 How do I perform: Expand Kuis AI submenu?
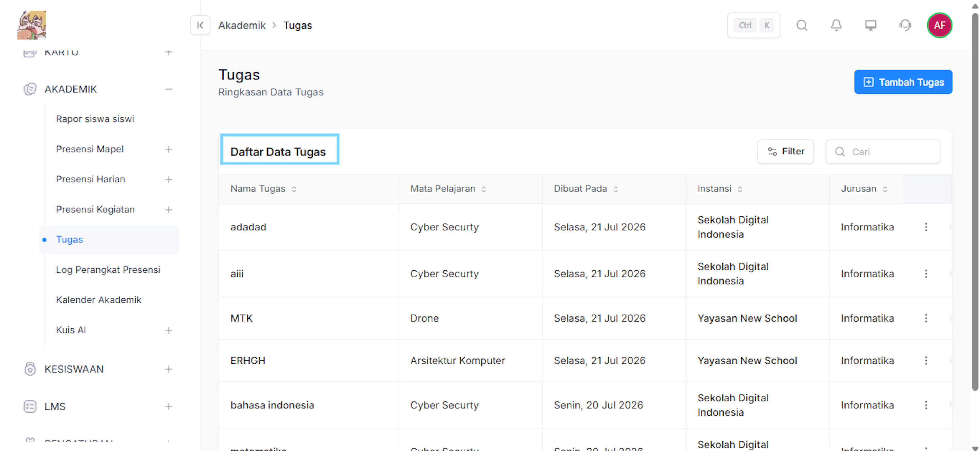tap(168, 330)
